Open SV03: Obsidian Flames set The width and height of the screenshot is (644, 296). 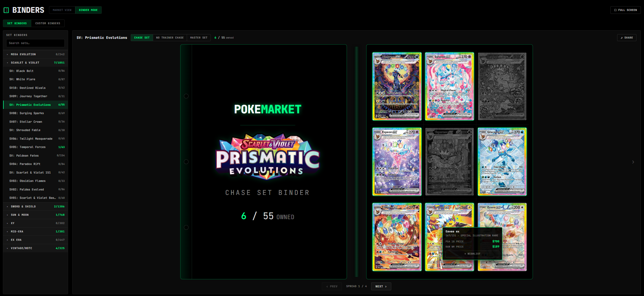tap(35, 181)
